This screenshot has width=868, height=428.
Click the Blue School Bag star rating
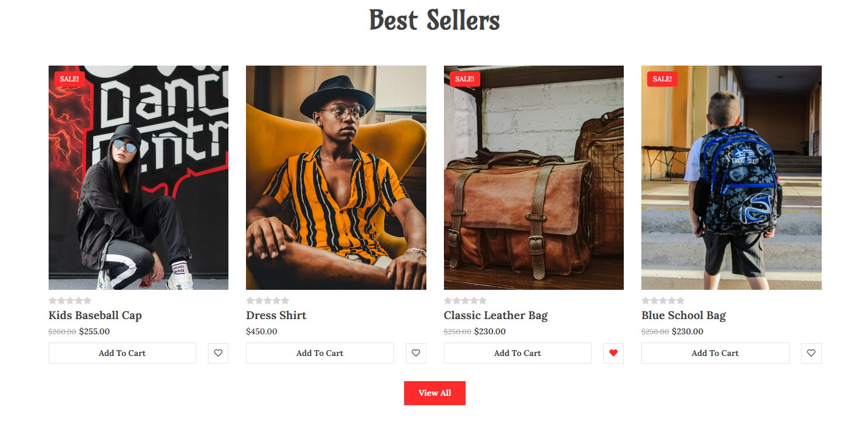click(x=663, y=300)
